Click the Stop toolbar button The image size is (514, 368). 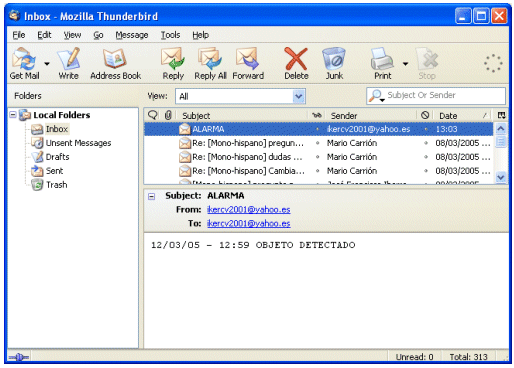click(427, 63)
